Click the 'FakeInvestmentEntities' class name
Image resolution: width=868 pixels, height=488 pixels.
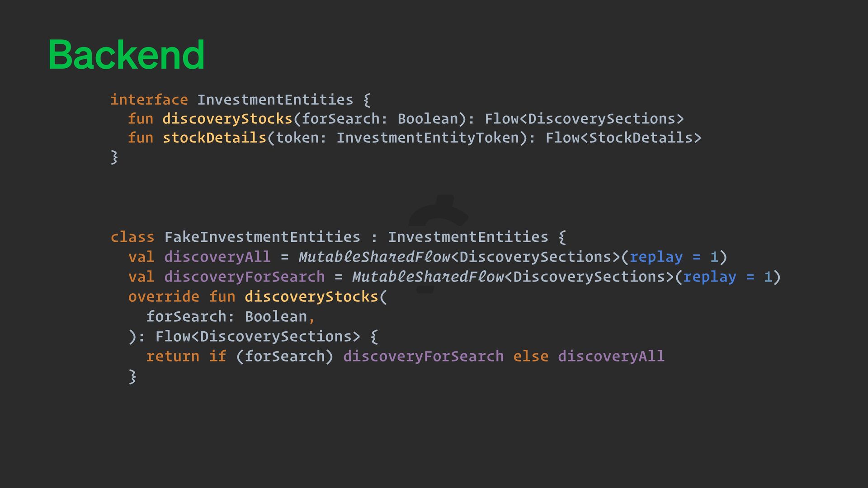click(x=262, y=237)
